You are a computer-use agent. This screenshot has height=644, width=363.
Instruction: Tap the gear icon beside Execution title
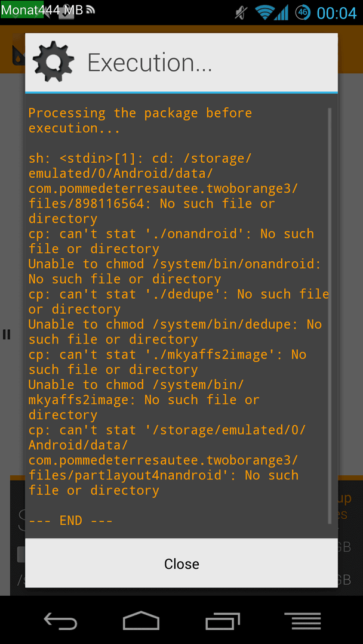coord(54,62)
